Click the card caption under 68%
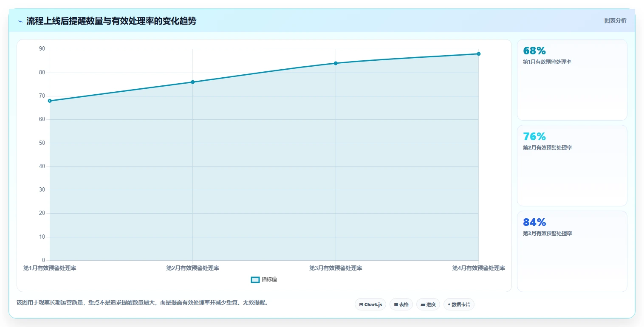 click(x=547, y=62)
